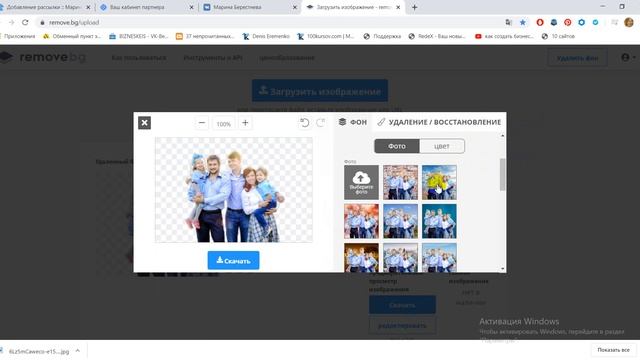Open the Ценообразование nav link
The image size is (640, 360).
tap(287, 58)
